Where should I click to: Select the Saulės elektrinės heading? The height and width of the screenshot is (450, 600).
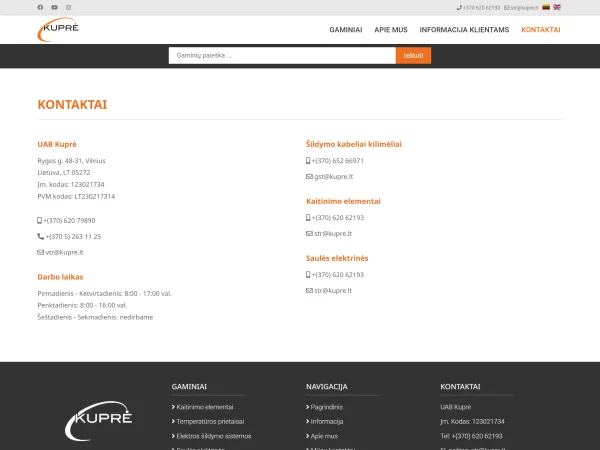pyautogui.click(x=337, y=258)
